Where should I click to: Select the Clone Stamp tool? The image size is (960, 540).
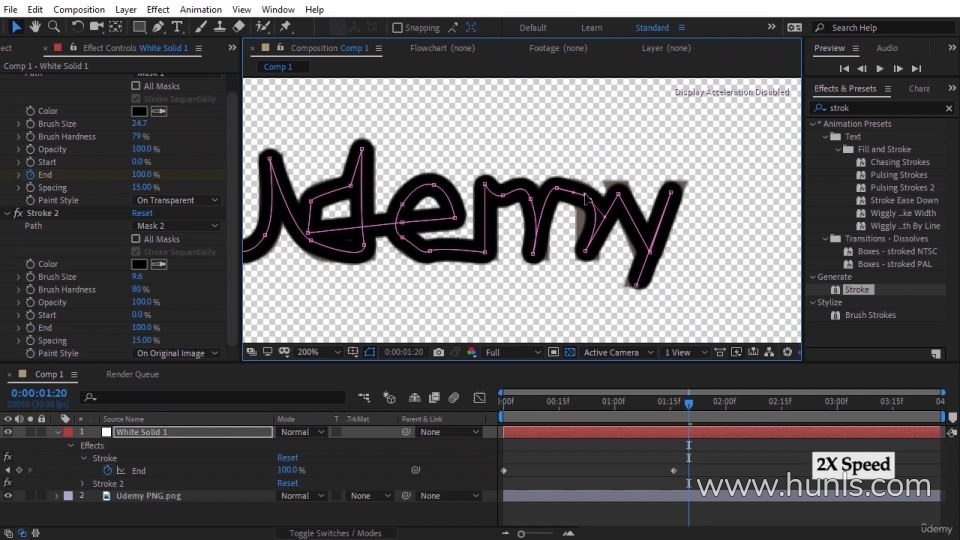tap(219, 27)
